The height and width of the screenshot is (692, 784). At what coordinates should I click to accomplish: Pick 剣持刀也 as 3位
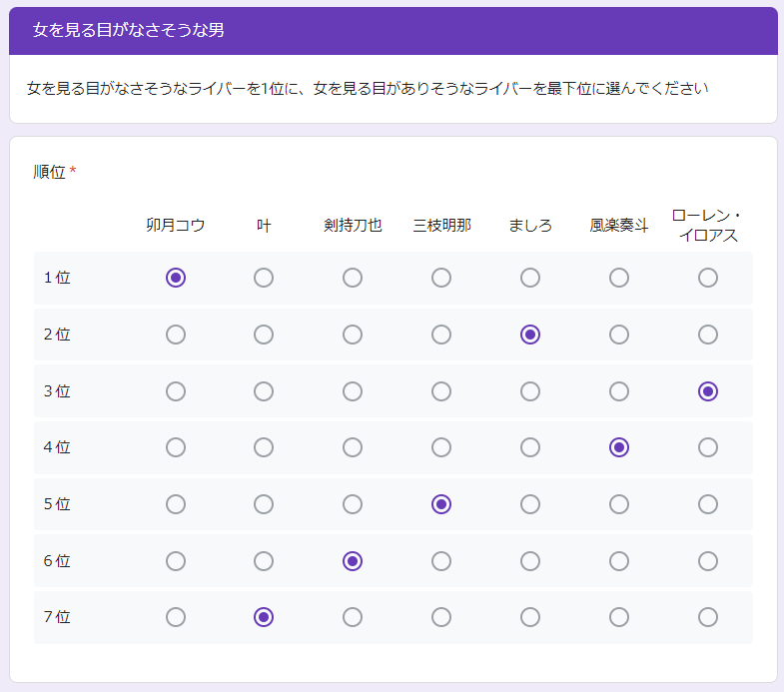click(353, 391)
